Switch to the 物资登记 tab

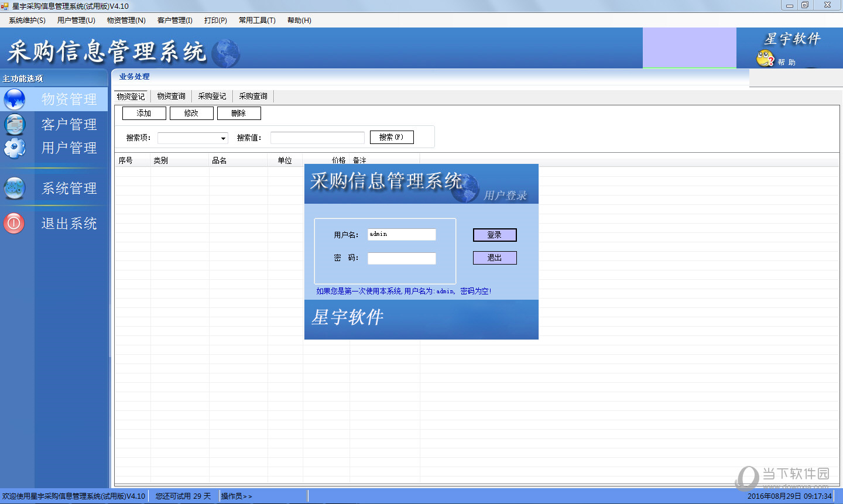pos(131,97)
